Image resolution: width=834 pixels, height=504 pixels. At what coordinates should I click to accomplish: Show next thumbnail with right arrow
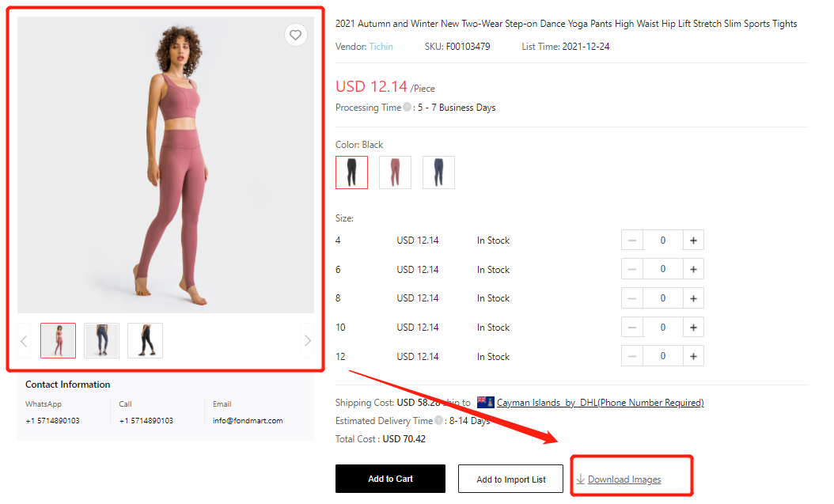point(307,341)
